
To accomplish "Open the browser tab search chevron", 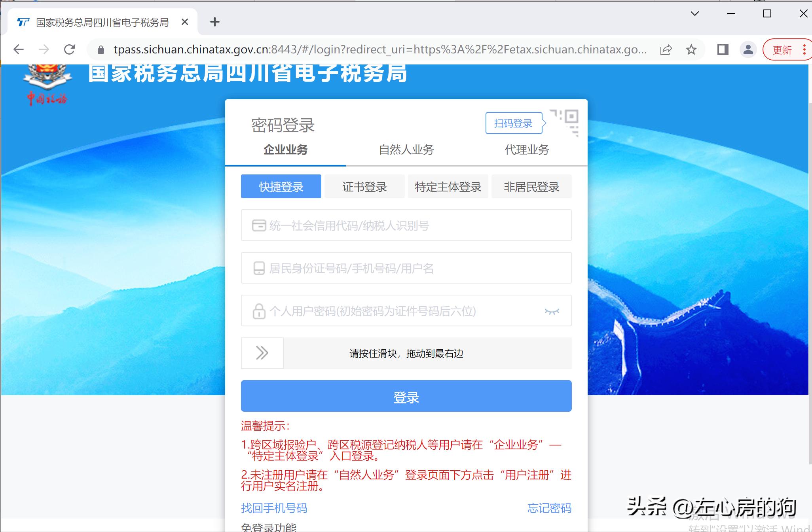I will click(x=695, y=13).
